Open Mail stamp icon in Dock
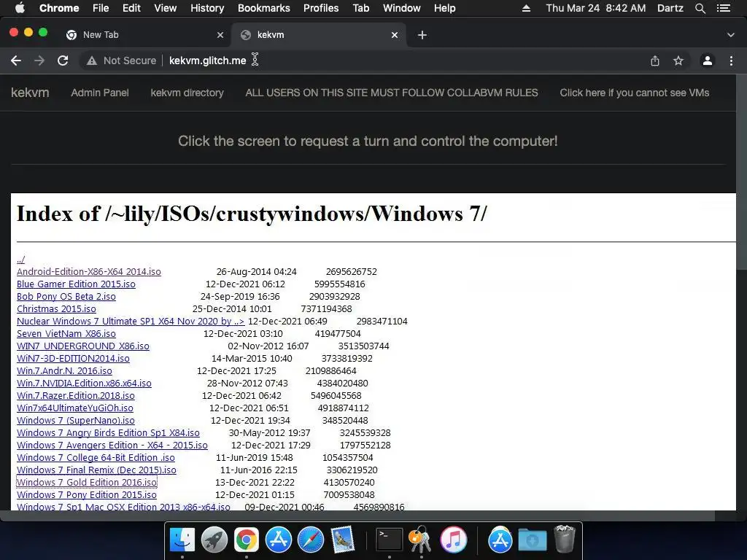 coord(343,540)
